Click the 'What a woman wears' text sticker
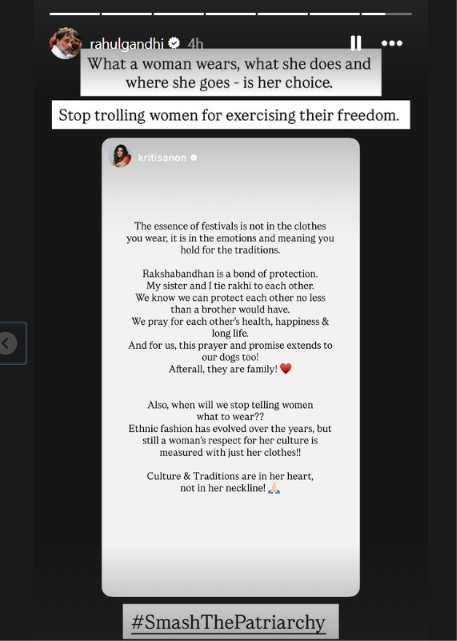This screenshot has width=457, height=641. [x=231, y=73]
